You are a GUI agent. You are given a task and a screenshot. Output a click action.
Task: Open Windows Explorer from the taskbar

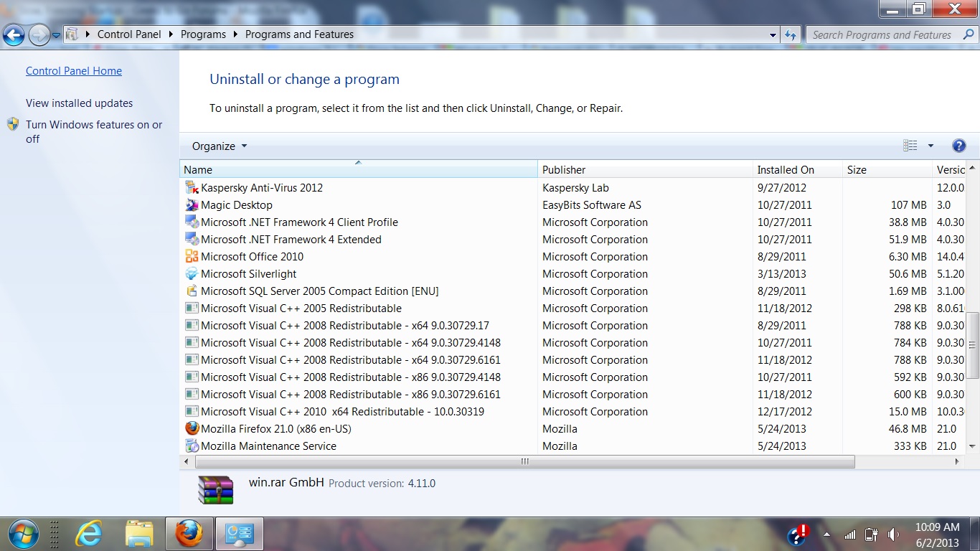(139, 534)
